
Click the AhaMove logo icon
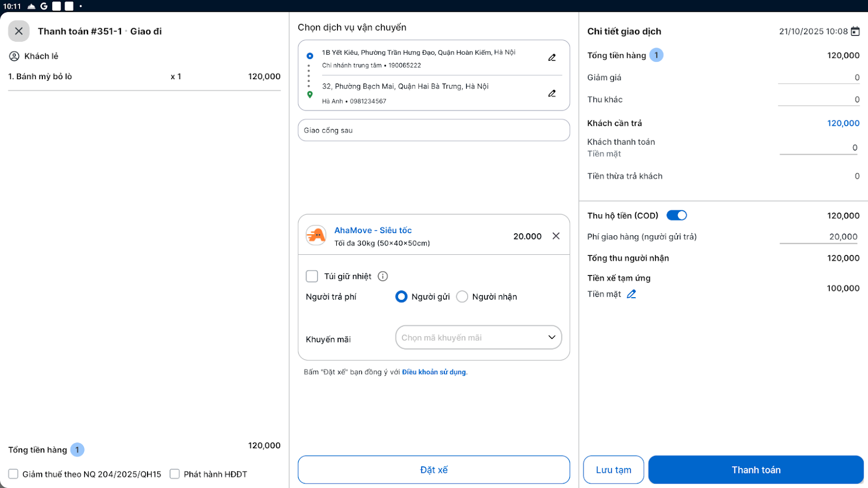pos(316,236)
